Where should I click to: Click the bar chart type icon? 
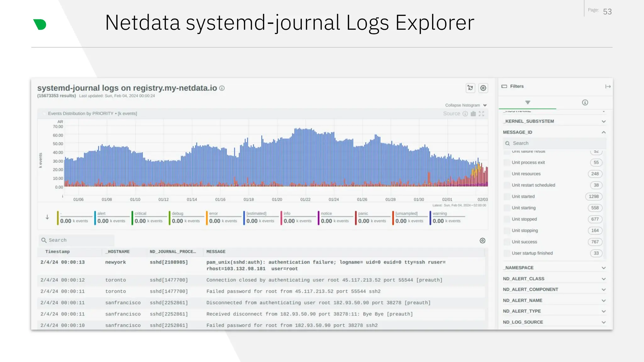click(x=473, y=114)
